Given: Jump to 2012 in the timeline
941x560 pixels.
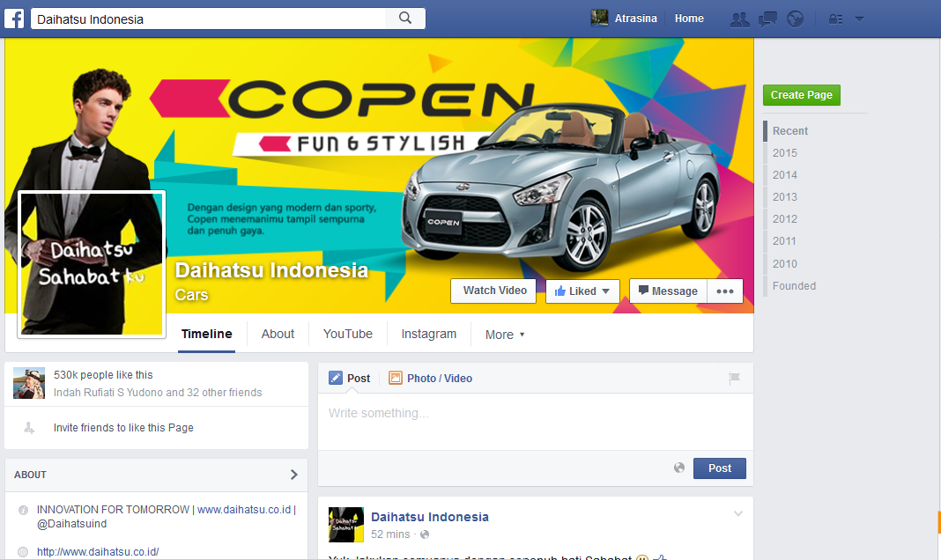Looking at the screenshot, I should coord(785,219).
